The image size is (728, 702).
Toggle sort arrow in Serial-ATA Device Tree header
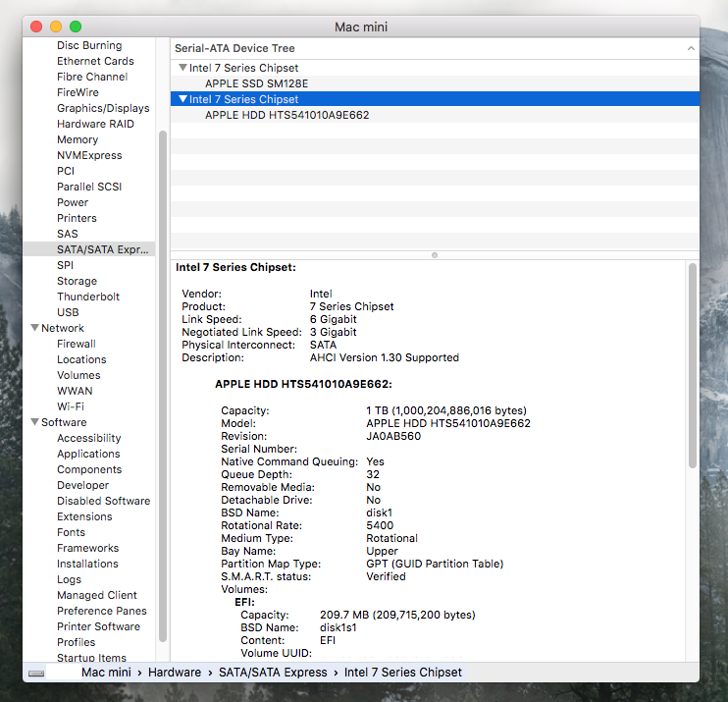(691, 48)
